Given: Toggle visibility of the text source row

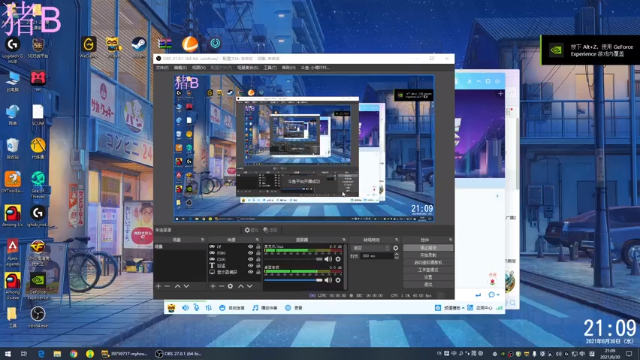Looking at the screenshot, I should point(250,265).
